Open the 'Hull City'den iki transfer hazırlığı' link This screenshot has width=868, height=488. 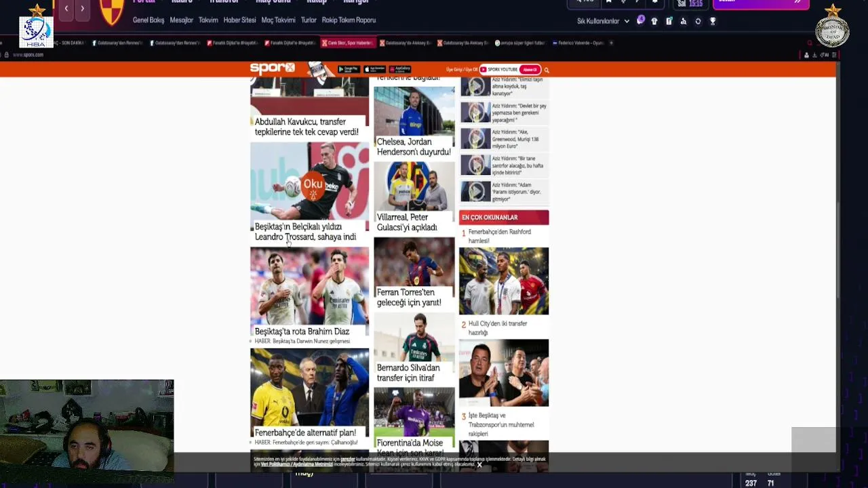tap(498, 328)
